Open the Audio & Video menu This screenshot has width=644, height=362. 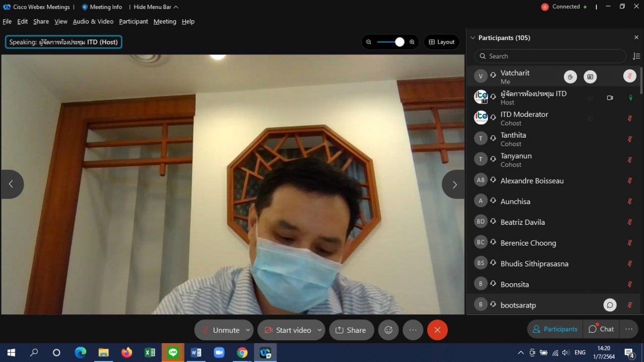(x=93, y=21)
